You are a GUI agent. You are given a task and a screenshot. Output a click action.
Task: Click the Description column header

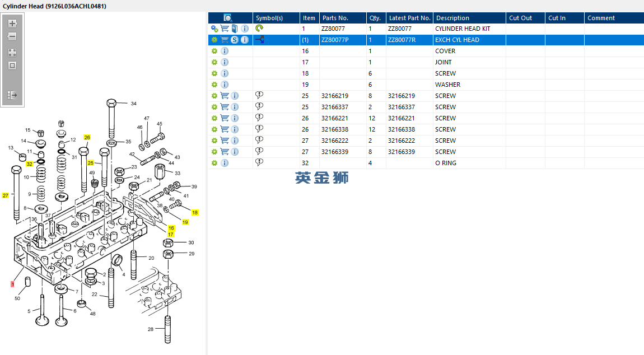tap(452, 18)
